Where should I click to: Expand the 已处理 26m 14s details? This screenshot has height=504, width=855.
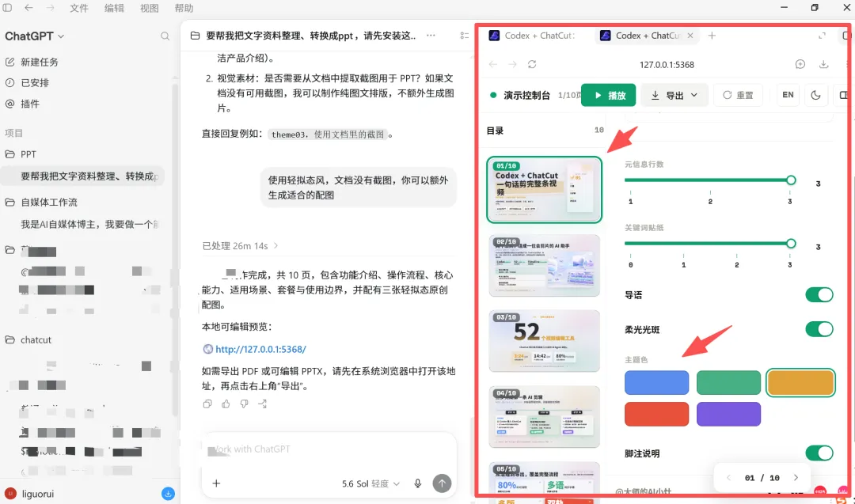tap(240, 246)
